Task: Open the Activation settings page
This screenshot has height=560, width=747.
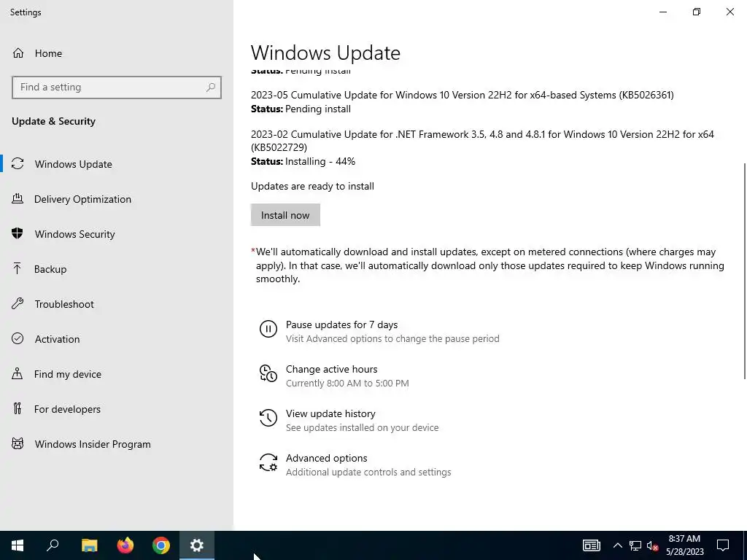Action: pos(117,339)
